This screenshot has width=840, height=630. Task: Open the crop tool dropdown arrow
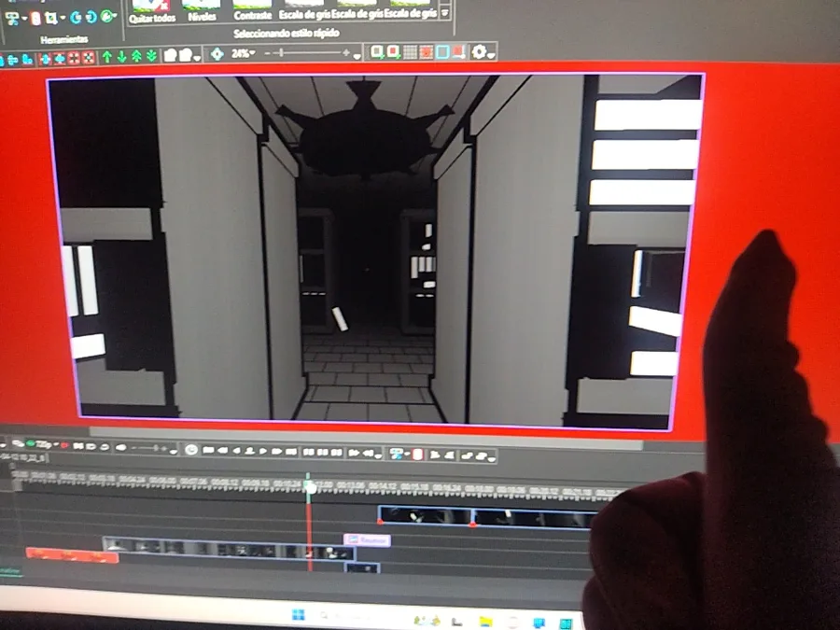pyautogui.click(x=63, y=18)
